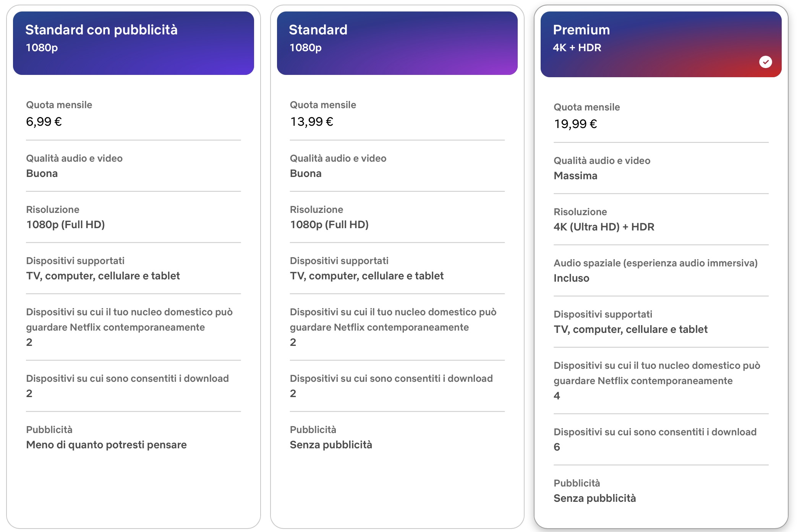The height and width of the screenshot is (532, 797).
Task: Click the Premium plan title text
Action: pyautogui.click(x=581, y=30)
